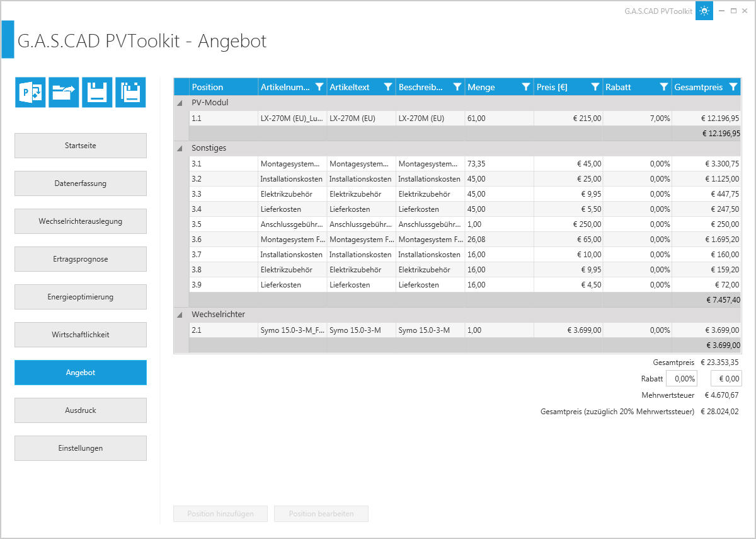The image size is (756, 539).
Task: Click final total € 28.024,02
Action: 719,412
